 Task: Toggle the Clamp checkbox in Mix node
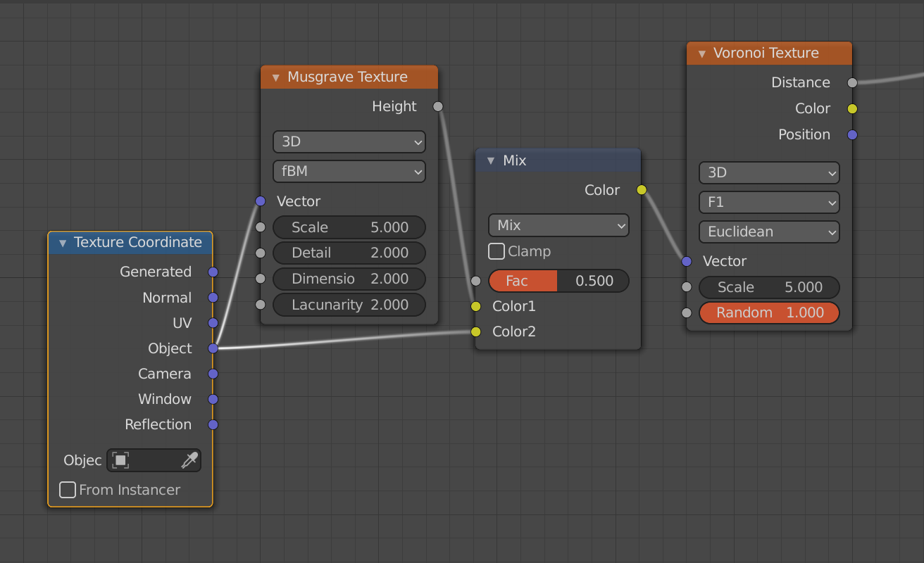(x=497, y=251)
